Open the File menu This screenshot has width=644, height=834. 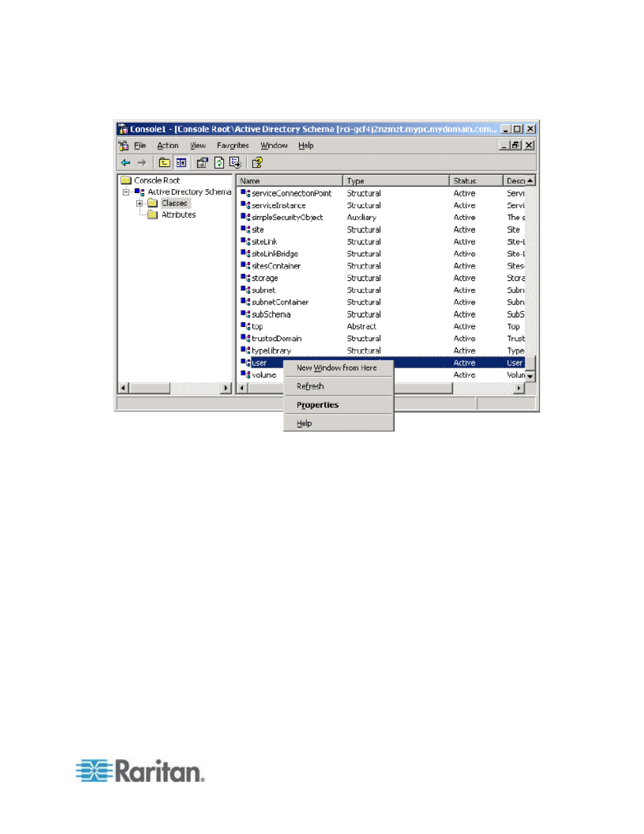[140, 146]
